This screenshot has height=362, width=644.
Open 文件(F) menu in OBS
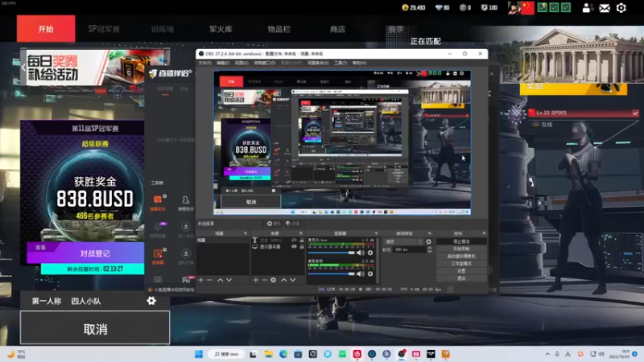[x=204, y=63]
